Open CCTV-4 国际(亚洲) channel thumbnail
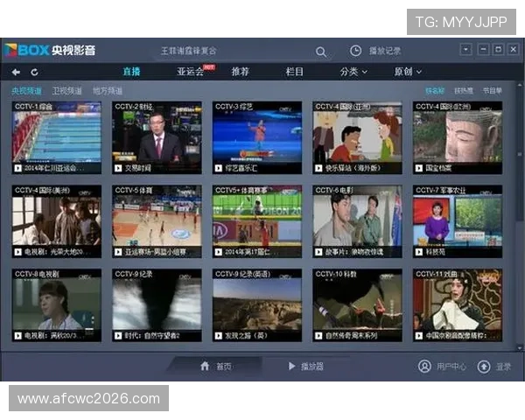This screenshot has width=525, height=420. click(357, 137)
